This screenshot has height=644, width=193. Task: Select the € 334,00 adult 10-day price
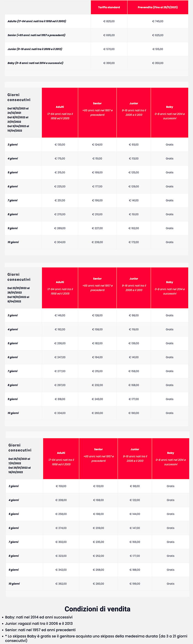click(60, 413)
